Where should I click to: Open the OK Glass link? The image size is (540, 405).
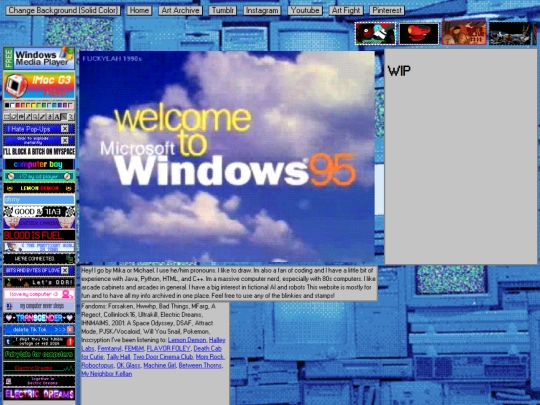click(x=128, y=365)
